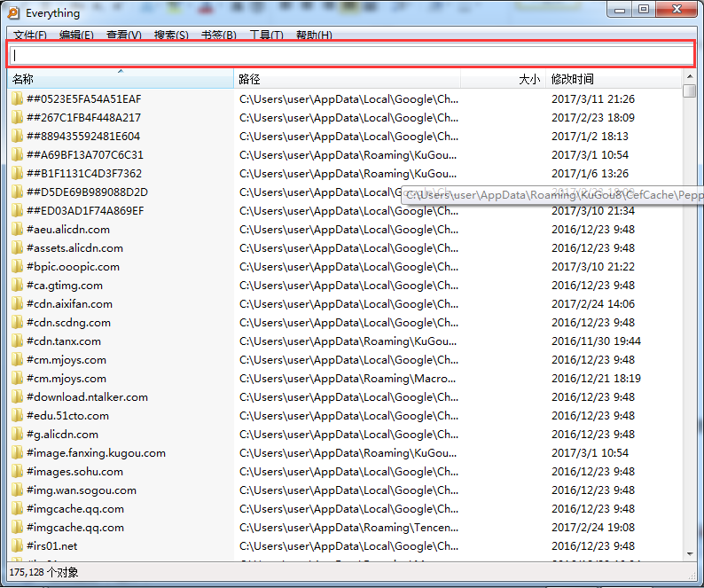Select folder icon of #bpic.ooopic.com

point(17,266)
